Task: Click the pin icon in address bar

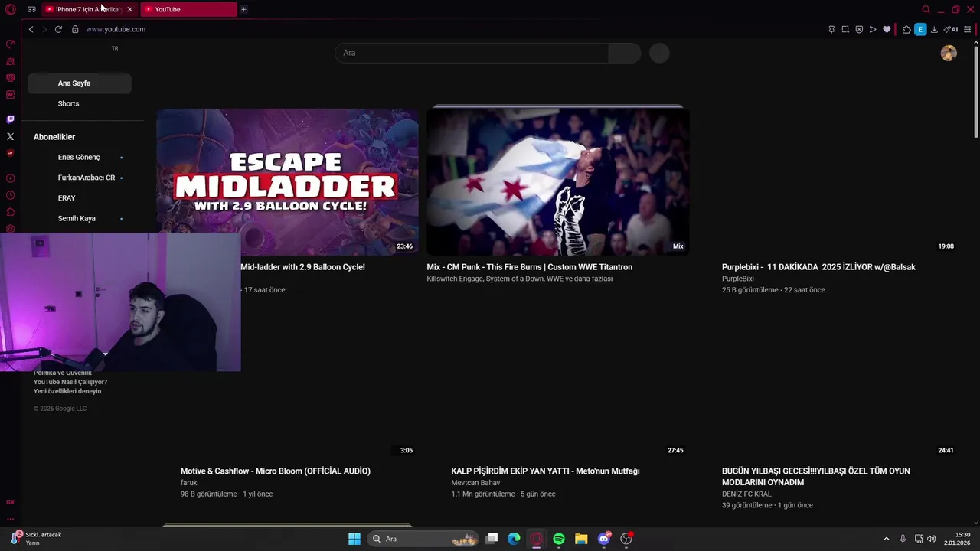Action: coord(831,29)
